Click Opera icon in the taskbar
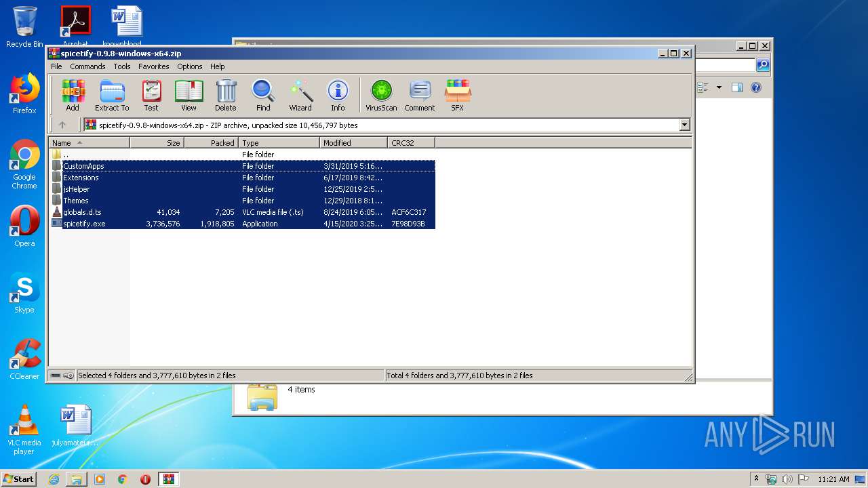Image resolution: width=868 pixels, height=488 pixels. 145,479
